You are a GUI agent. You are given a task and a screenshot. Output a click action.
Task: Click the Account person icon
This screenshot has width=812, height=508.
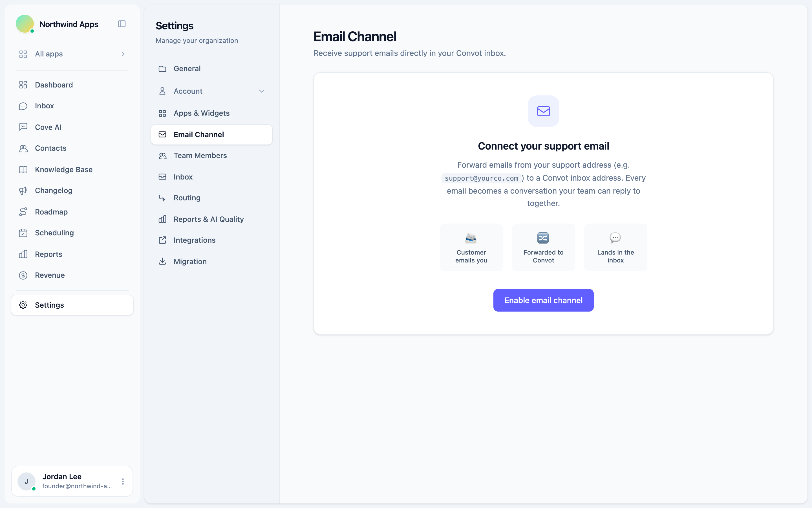point(162,91)
